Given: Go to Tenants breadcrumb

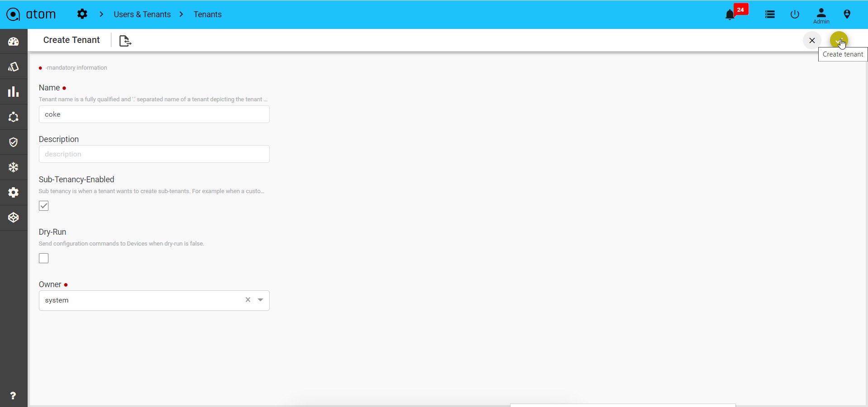Looking at the screenshot, I should pyautogui.click(x=208, y=14).
